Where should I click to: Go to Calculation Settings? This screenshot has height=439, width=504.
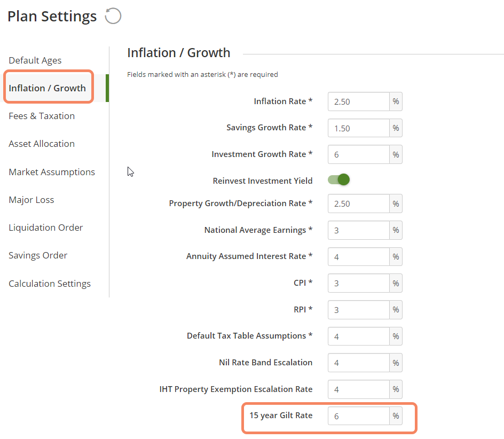50,284
